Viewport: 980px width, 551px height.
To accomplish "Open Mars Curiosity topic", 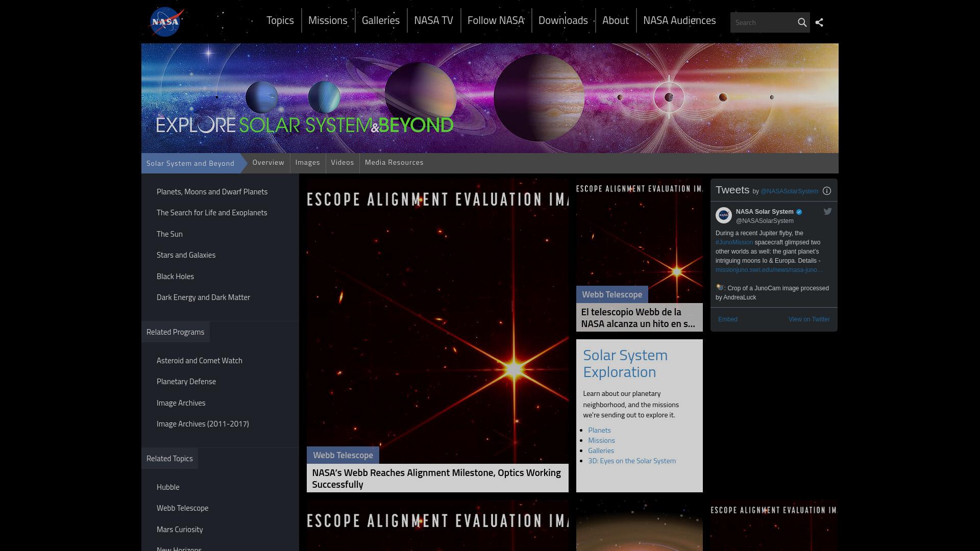I will [180, 530].
